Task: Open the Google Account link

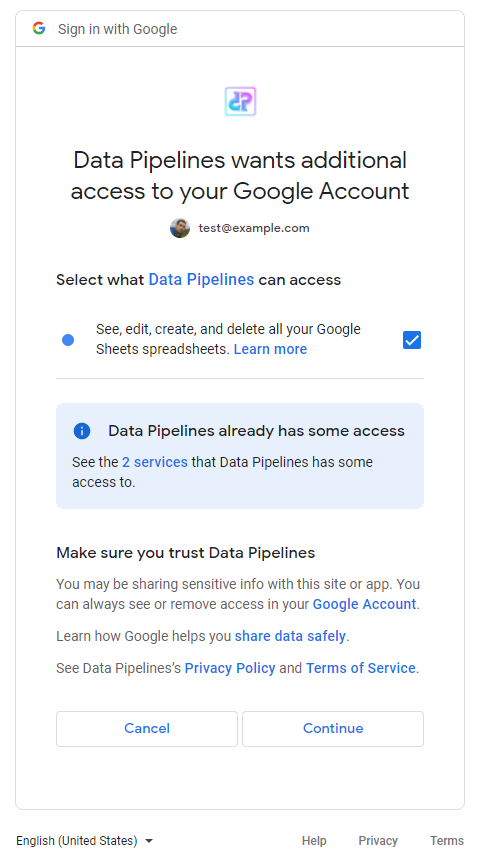Action: coord(364,604)
